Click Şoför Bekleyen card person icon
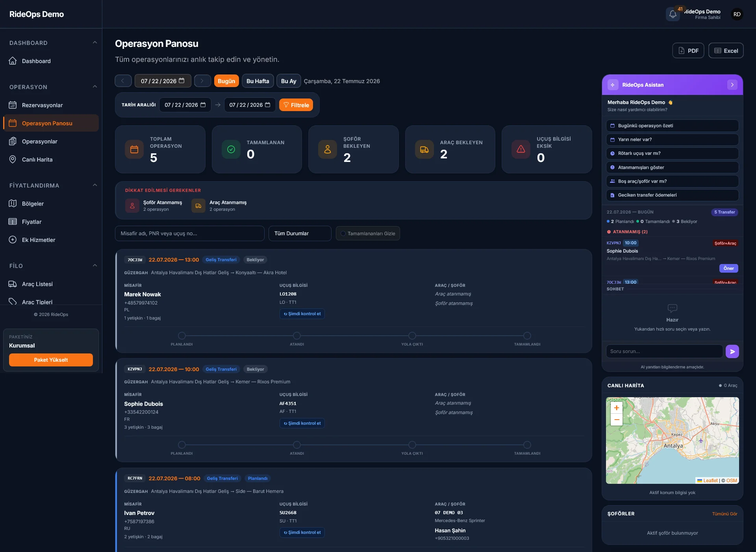Viewport: 756px width, 552px height. pos(328,149)
